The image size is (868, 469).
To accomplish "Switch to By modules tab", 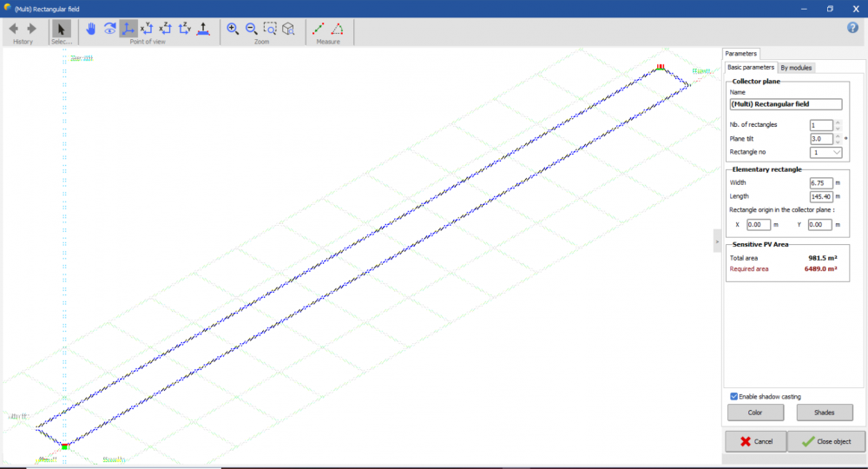I will [796, 68].
